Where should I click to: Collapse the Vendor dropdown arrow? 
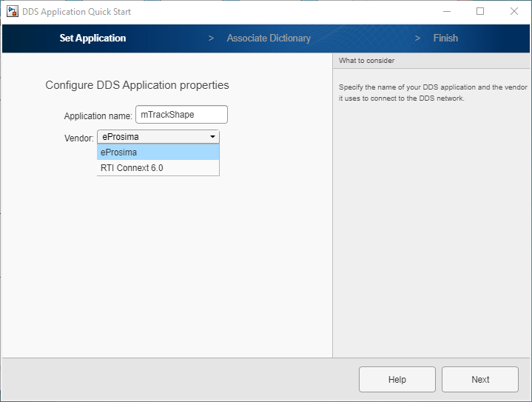tap(212, 137)
